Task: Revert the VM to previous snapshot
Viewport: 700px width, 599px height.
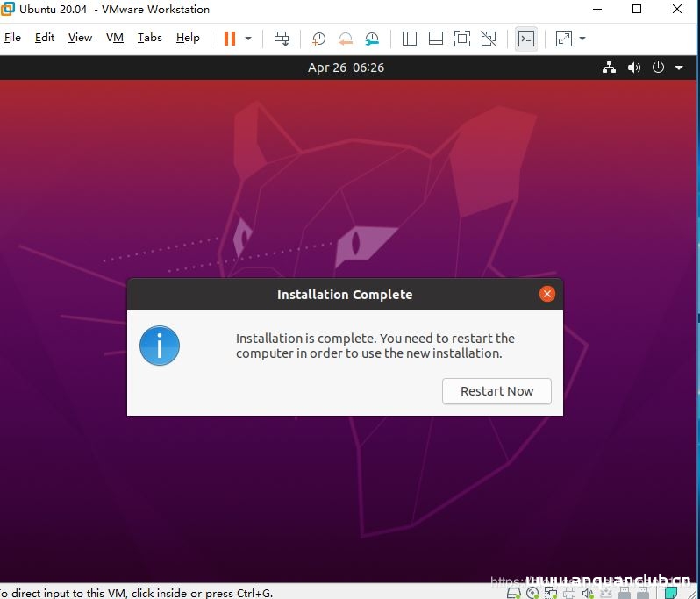Action: pos(346,39)
